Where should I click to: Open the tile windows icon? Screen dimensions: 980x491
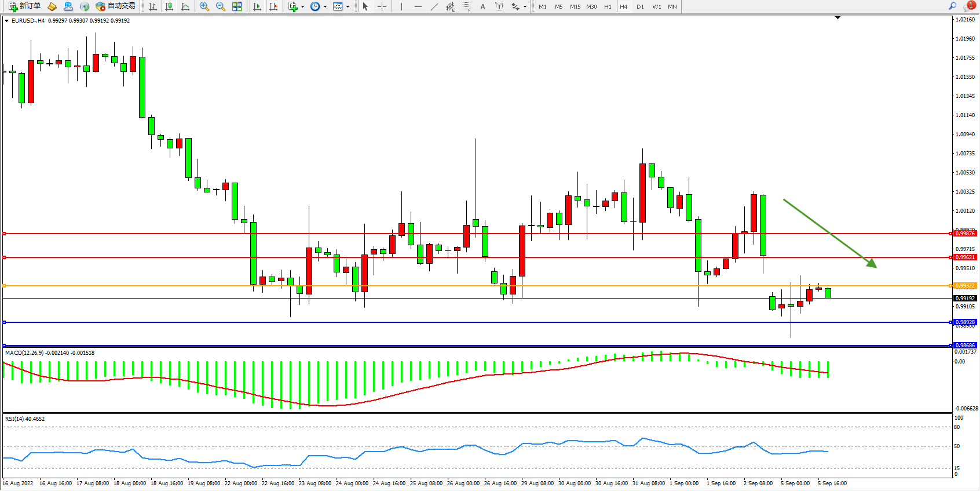coord(237,6)
